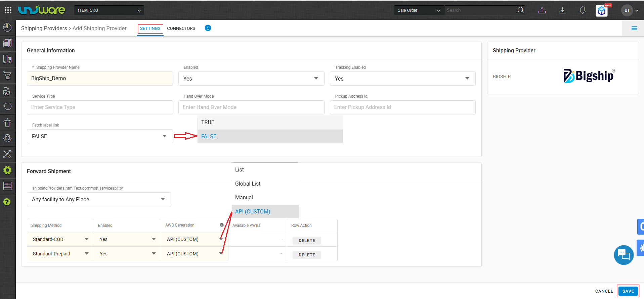Open the shopping cart icon in sidebar
The width and height of the screenshot is (644, 299).
point(7,75)
